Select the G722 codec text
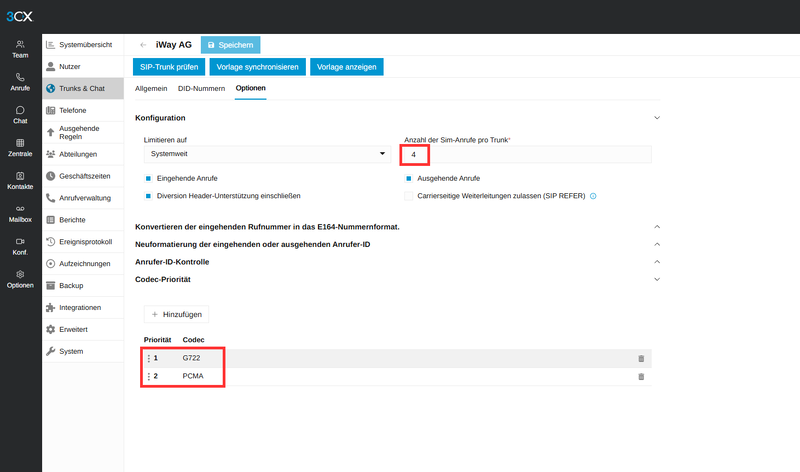 pos(191,358)
